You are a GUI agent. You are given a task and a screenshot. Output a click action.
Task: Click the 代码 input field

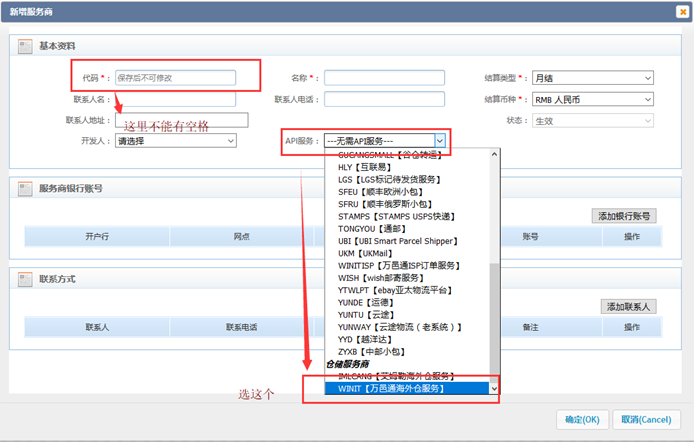(175, 78)
